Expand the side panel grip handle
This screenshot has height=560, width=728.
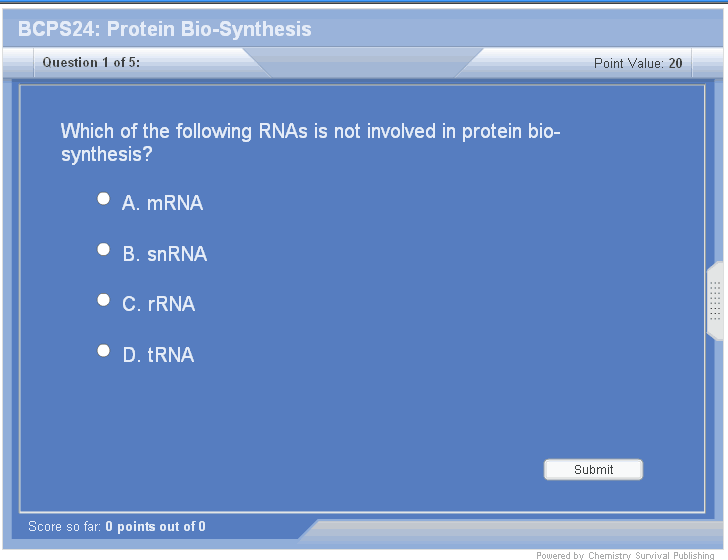[x=715, y=300]
